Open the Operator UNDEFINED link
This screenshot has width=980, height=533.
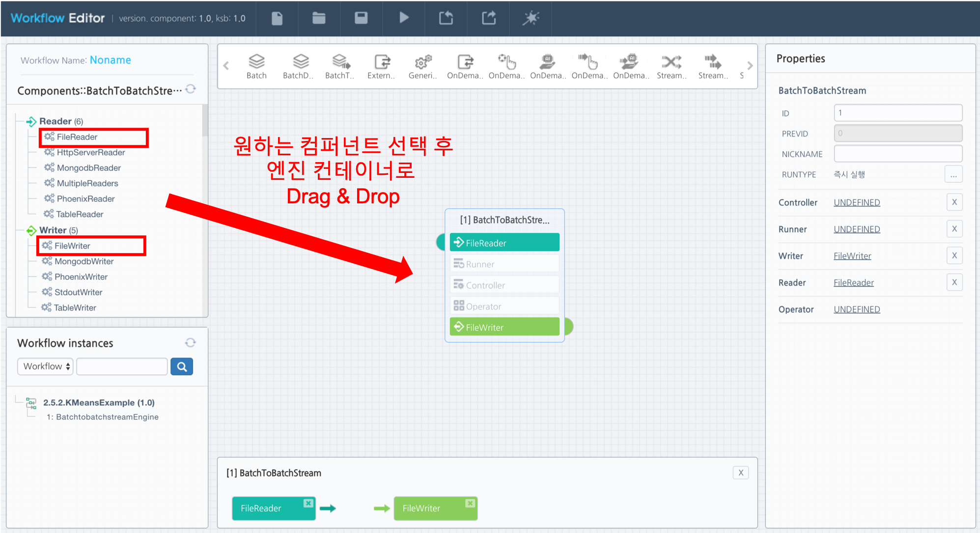click(857, 309)
